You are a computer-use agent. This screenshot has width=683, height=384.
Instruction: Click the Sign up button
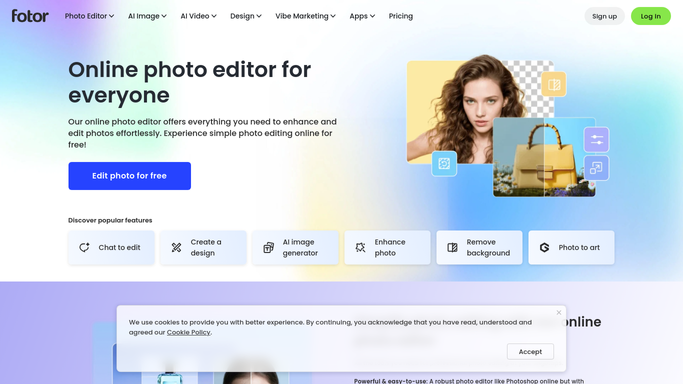[x=604, y=16]
